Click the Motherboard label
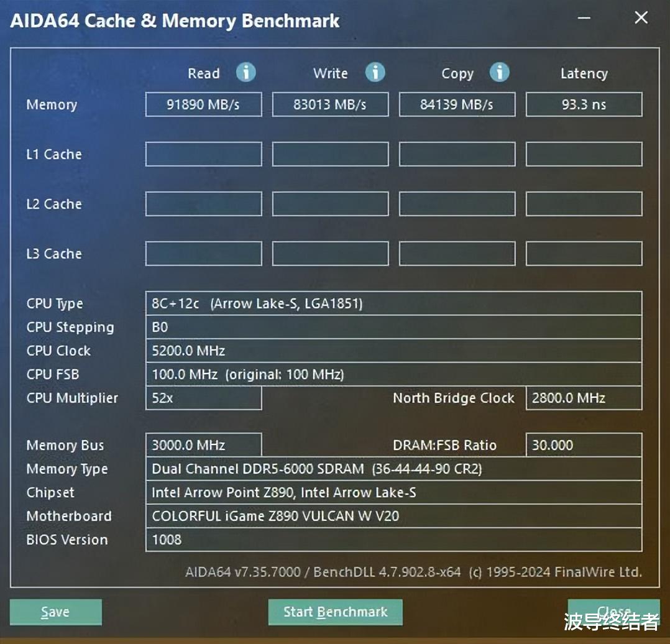670x644 pixels. pyautogui.click(x=69, y=516)
